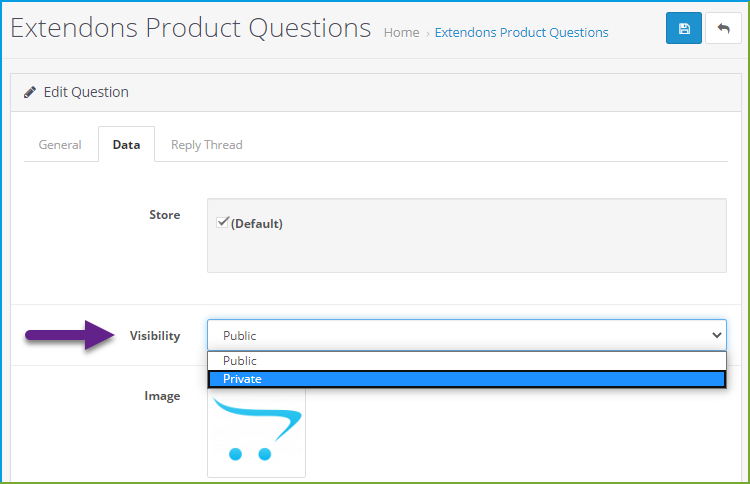750x484 pixels.
Task: Open Extendons Product Questions breadcrumb link
Action: (x=521, y=33)
